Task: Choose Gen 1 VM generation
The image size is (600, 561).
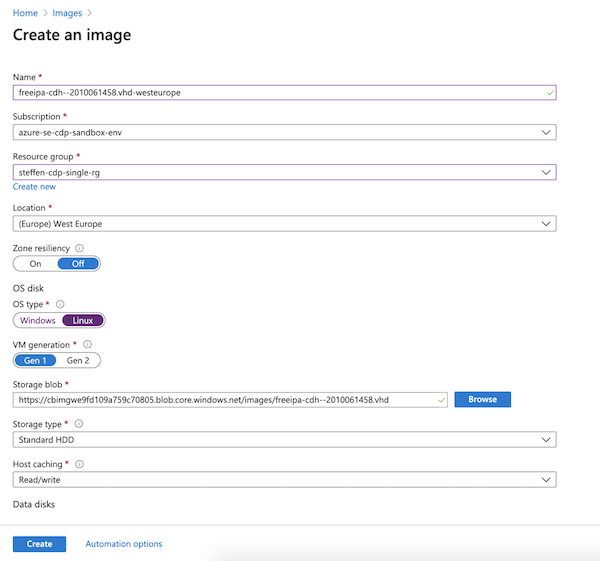Action: point(36,360)
